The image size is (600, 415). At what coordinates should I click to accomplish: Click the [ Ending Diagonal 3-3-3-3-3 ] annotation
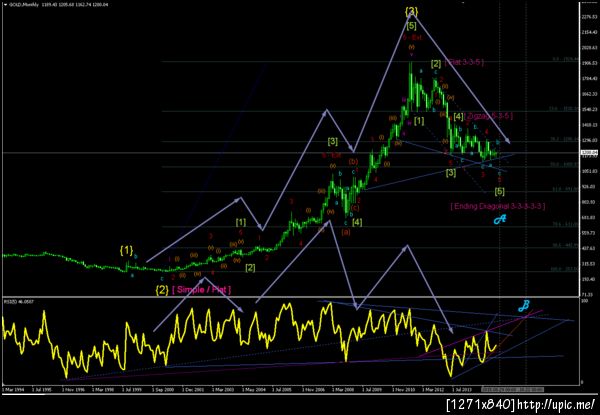pos(498,206)
